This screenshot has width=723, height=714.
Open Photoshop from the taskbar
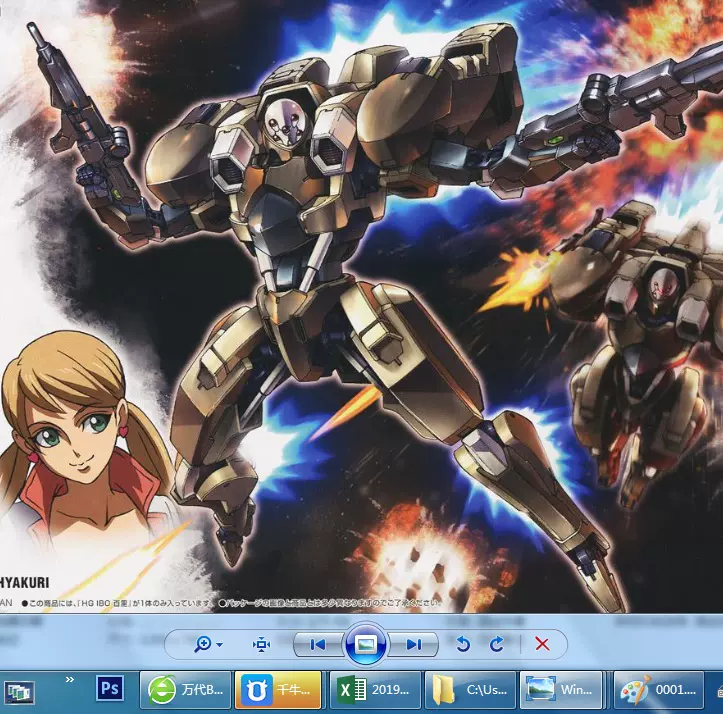coord(110,688)
